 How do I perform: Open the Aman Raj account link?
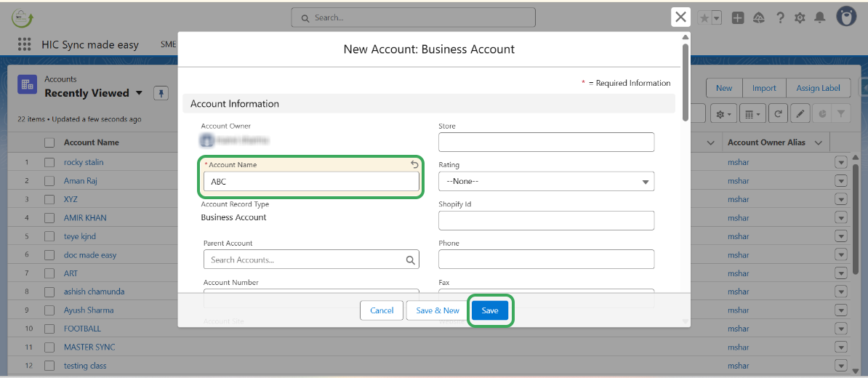80,181
